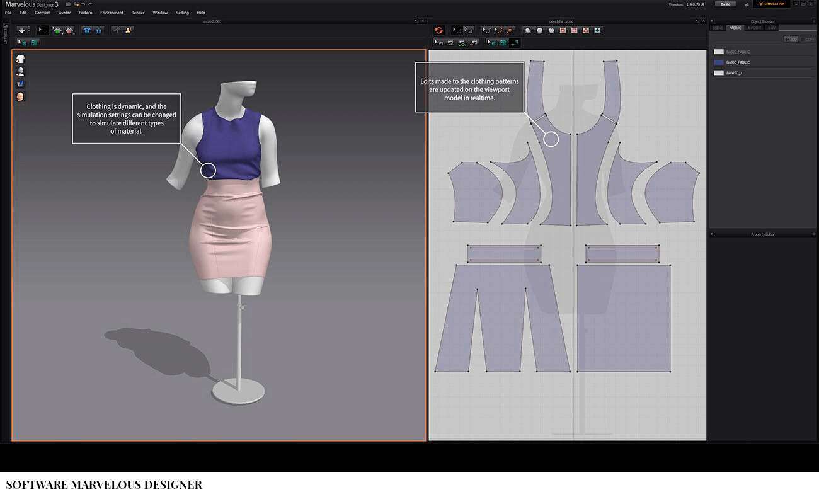Screen dimensions: 819x504
Task: Select the first white BASIC_FABRIC swatch
Action: [x=719, y=52]
